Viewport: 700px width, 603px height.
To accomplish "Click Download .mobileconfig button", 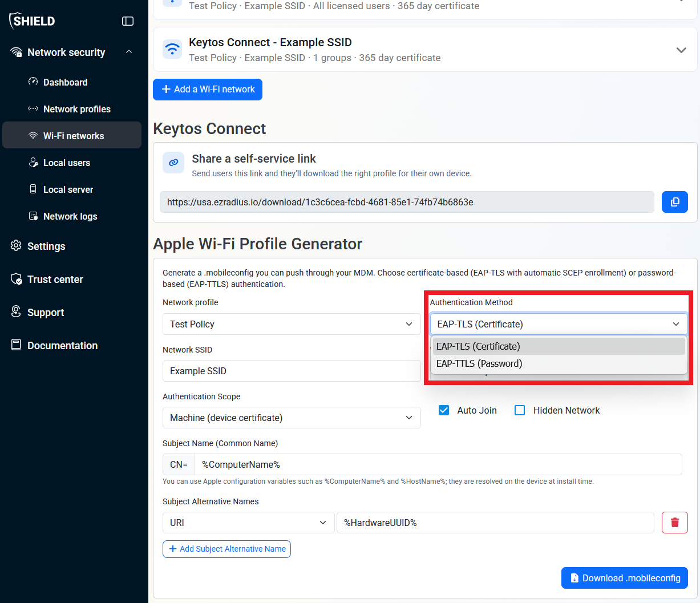I will tap(625, 578).
